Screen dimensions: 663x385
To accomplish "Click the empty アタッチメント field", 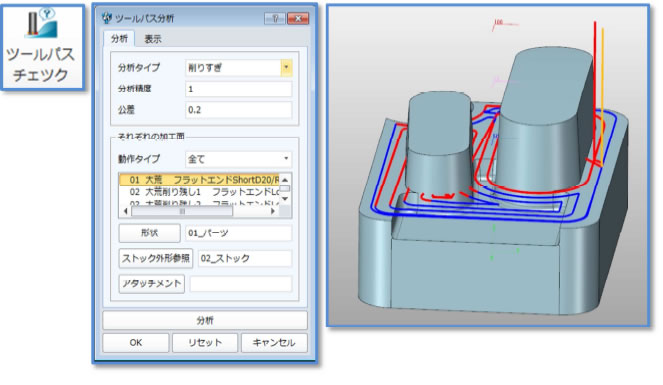I will click(241, 284).
